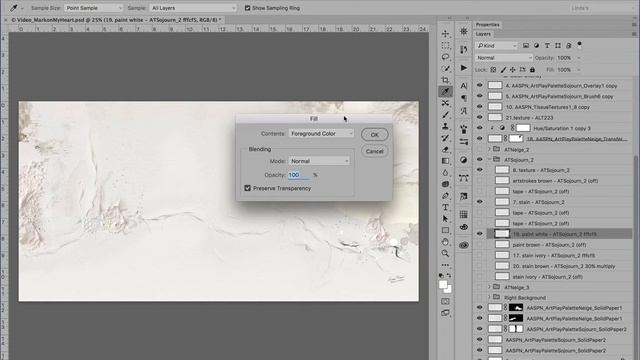This screenshot has width=640, height=360.
Task: Click the background color swatch
Action: coord(449,289)
